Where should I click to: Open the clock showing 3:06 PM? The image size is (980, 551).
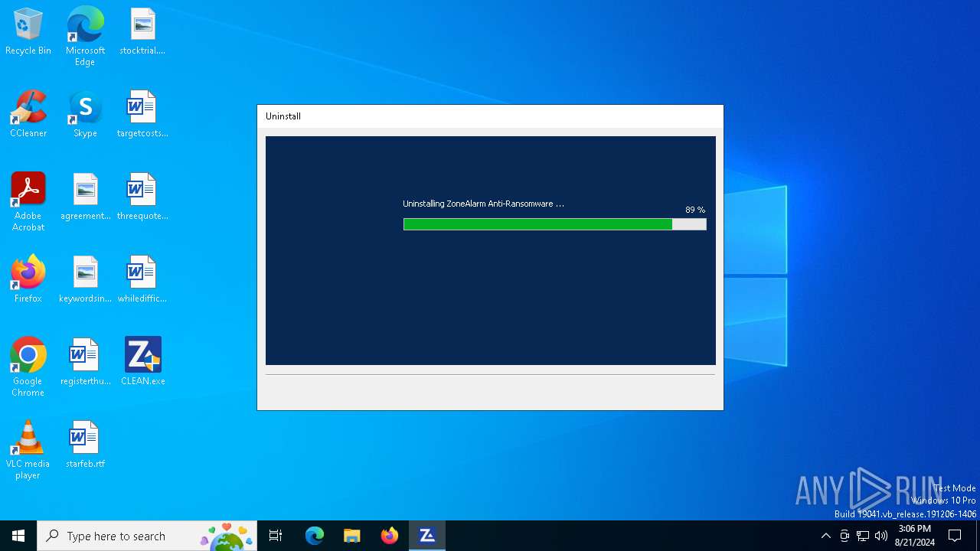pos(915,536)
